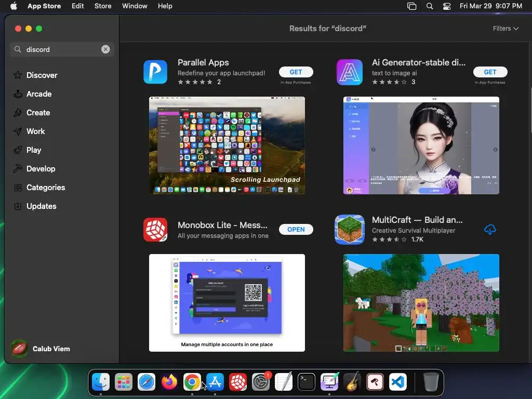Launch GarageBand from the Dock

tap(352, 382)
